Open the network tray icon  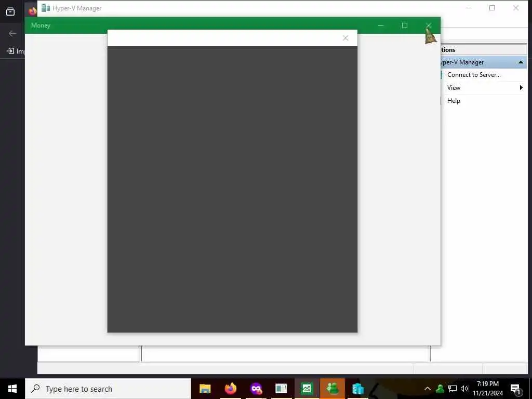pyautogui.click(x=453, y=389)
